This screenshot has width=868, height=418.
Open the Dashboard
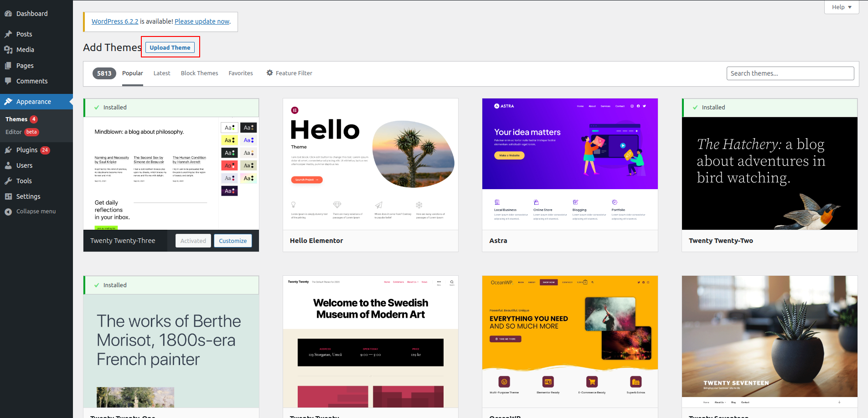pyautogui.click(x=8, y=13)
